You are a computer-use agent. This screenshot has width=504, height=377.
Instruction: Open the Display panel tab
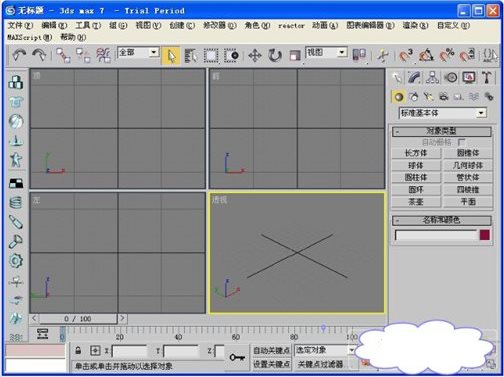pyautogui.click(x=469, y=78)
